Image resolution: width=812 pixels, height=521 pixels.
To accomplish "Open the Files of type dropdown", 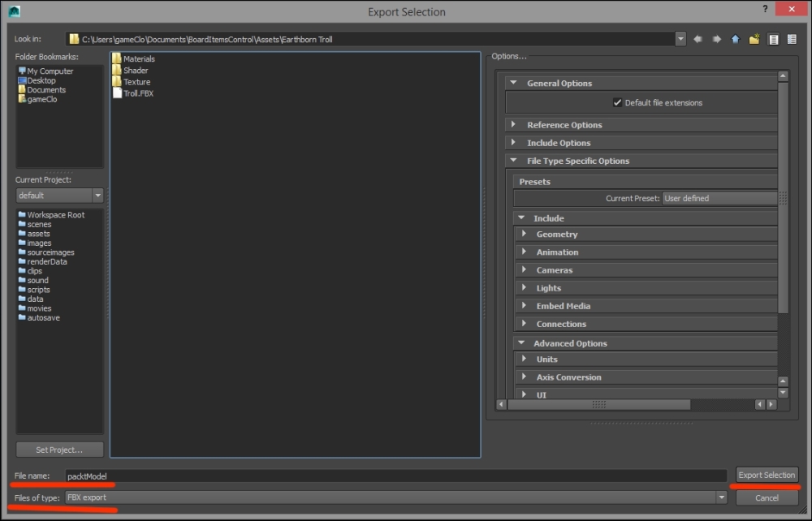I will 720,497.
